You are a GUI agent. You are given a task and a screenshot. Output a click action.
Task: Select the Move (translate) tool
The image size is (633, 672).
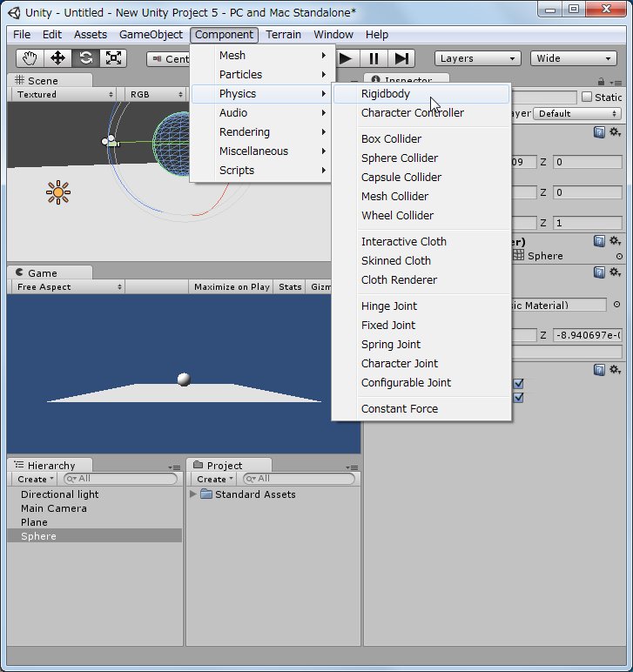pos(57,58)
